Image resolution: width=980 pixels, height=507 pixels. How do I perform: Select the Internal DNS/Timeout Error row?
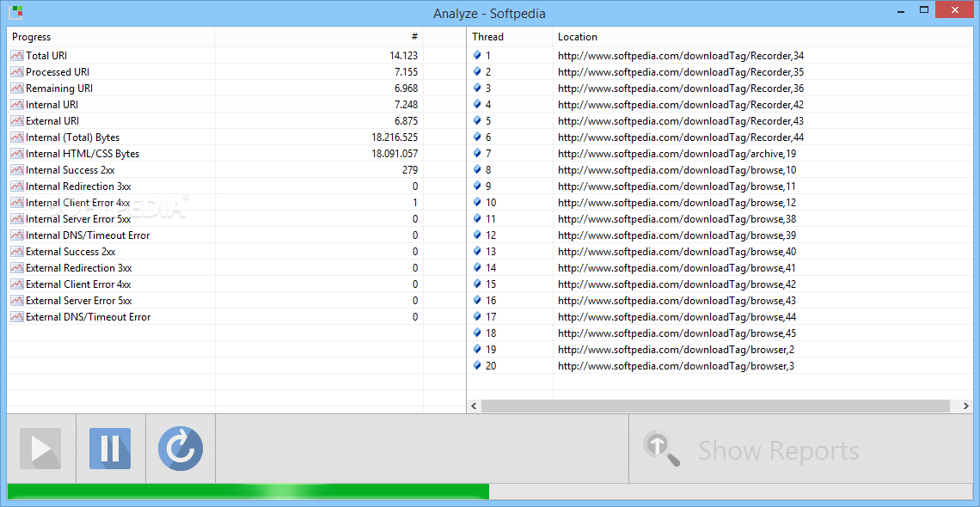point(215,235)
